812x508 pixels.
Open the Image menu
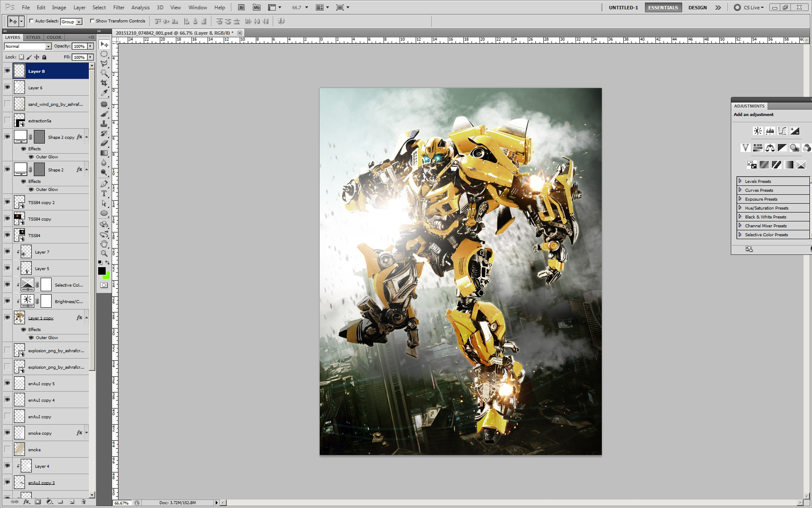click(x=59, y=8)
